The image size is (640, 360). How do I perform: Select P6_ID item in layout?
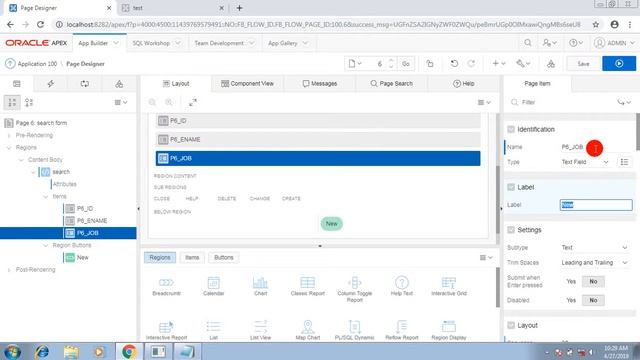(318, 121)
